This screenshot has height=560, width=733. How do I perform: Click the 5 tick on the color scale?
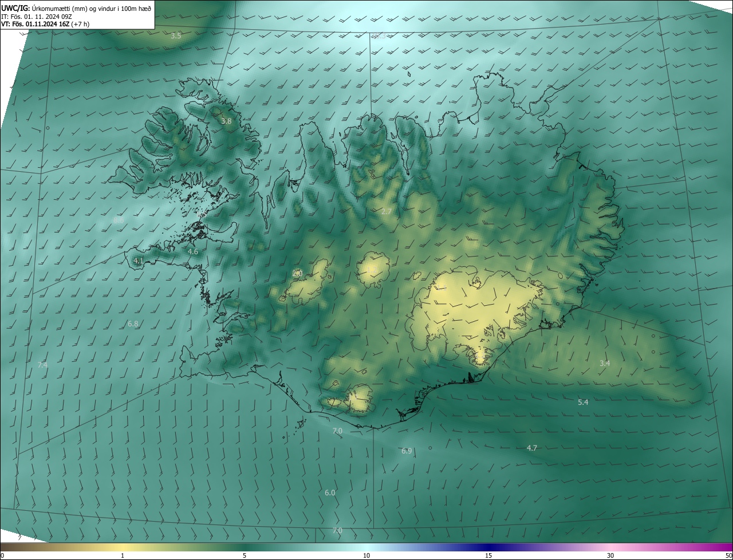coord(245,555)
